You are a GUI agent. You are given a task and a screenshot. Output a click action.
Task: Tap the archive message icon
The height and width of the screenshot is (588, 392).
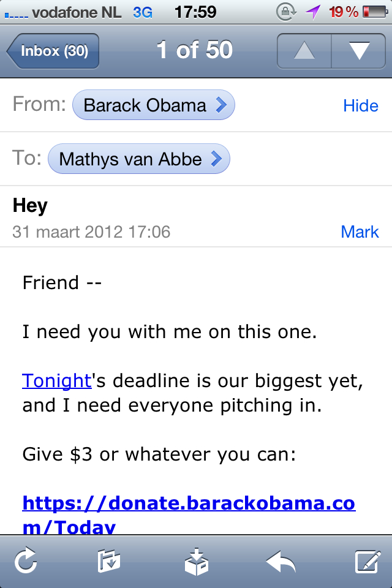[x=196, y=561]
